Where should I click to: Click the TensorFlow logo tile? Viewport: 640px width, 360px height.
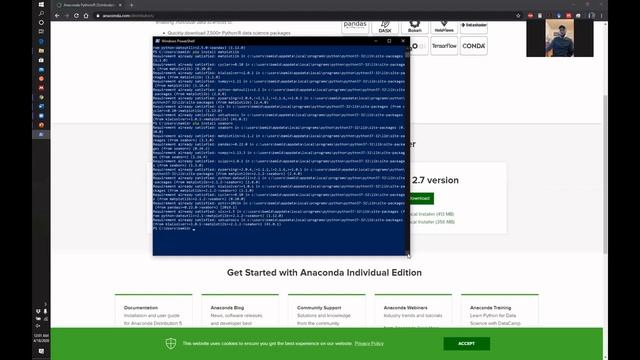click(x=444, y=46)
